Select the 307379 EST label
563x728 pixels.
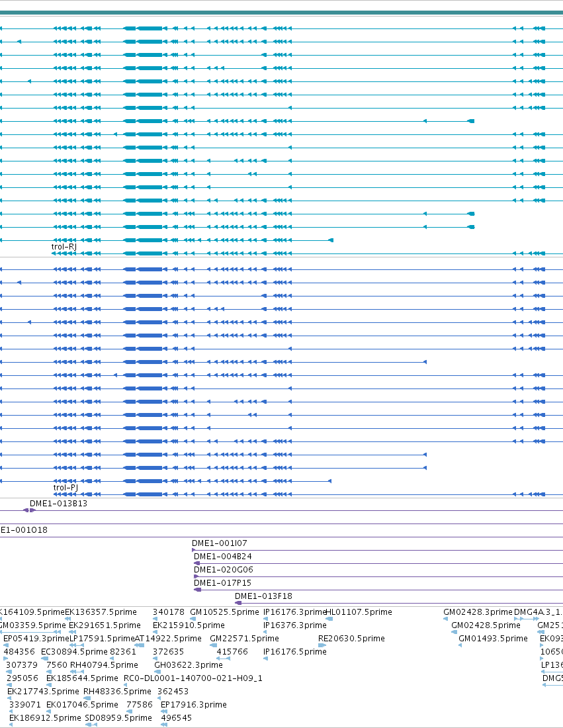click(22, 665)
